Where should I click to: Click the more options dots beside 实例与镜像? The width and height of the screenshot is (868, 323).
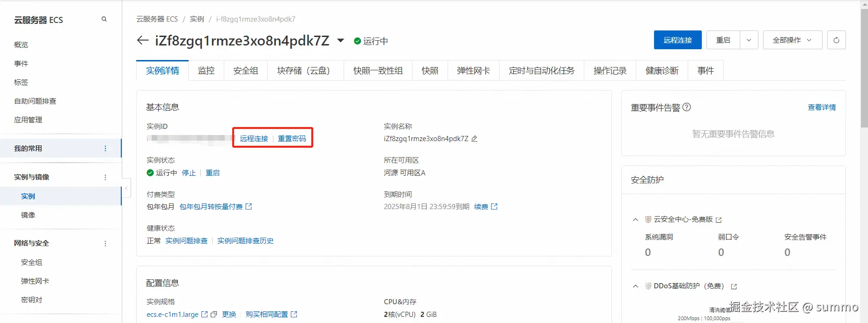[105, 177]
